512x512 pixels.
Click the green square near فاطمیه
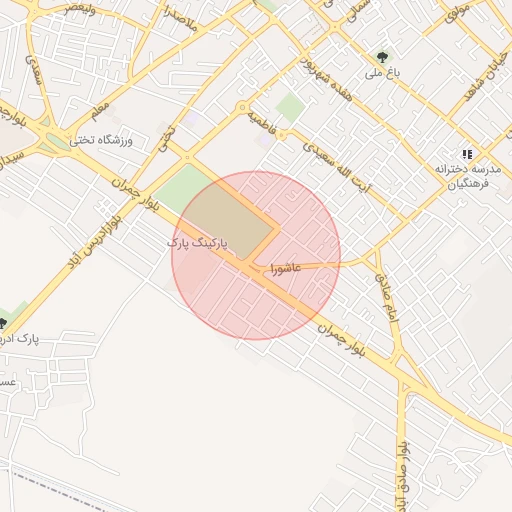pos(290,108)
